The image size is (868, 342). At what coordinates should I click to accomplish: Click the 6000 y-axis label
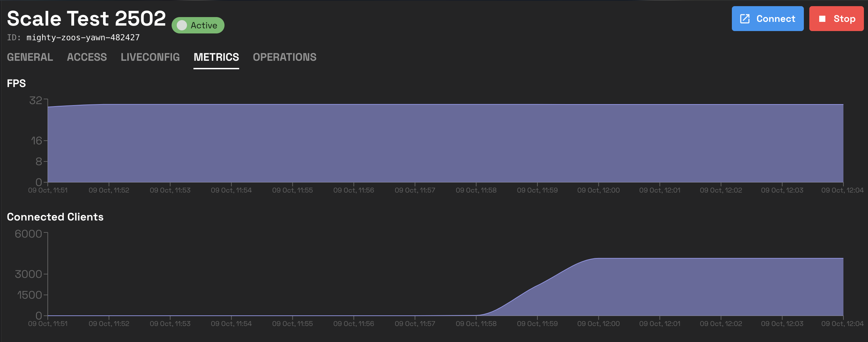pos(28,234)
